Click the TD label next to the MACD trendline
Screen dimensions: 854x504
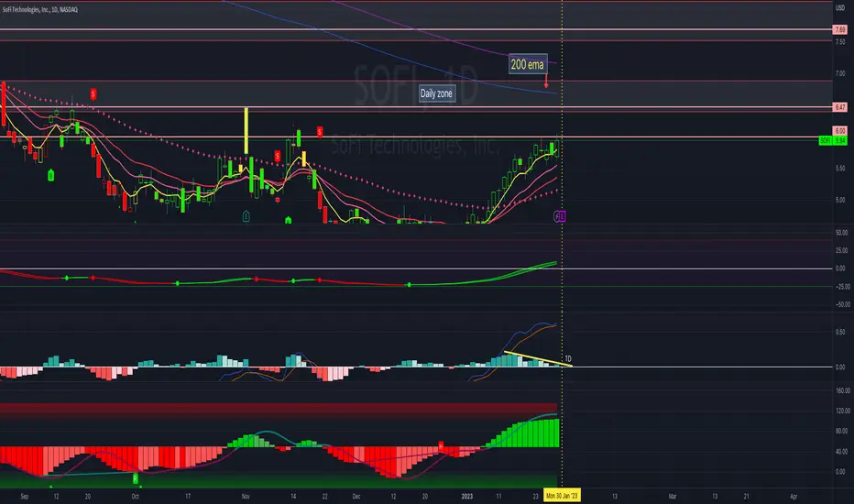(568, 358)
